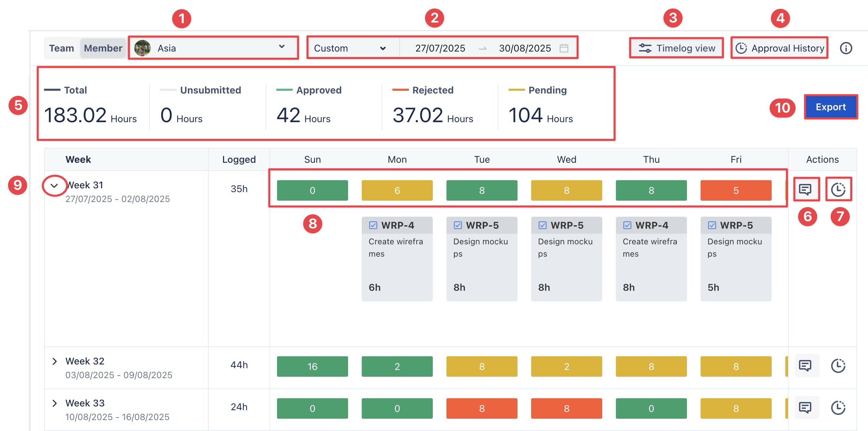Expand the Week 32 row
868x431 pixels.
54,361
